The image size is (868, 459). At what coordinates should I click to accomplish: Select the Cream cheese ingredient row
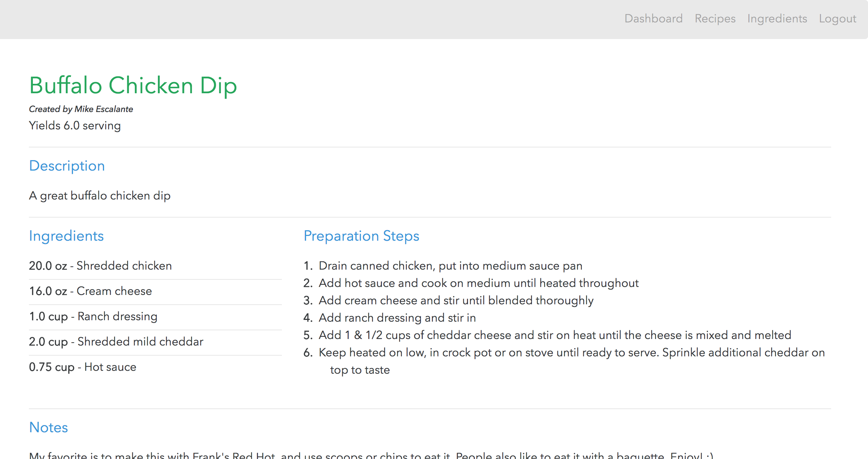(x=90, y=291)
